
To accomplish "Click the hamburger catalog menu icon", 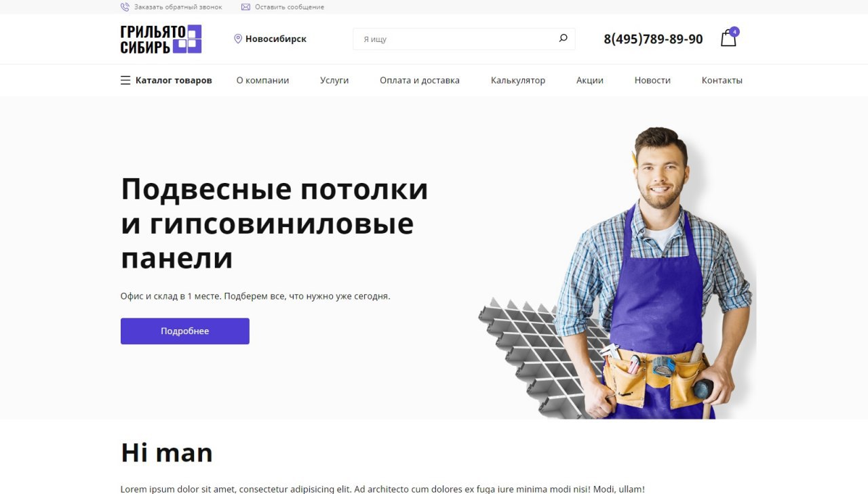I will coord(125,80).
